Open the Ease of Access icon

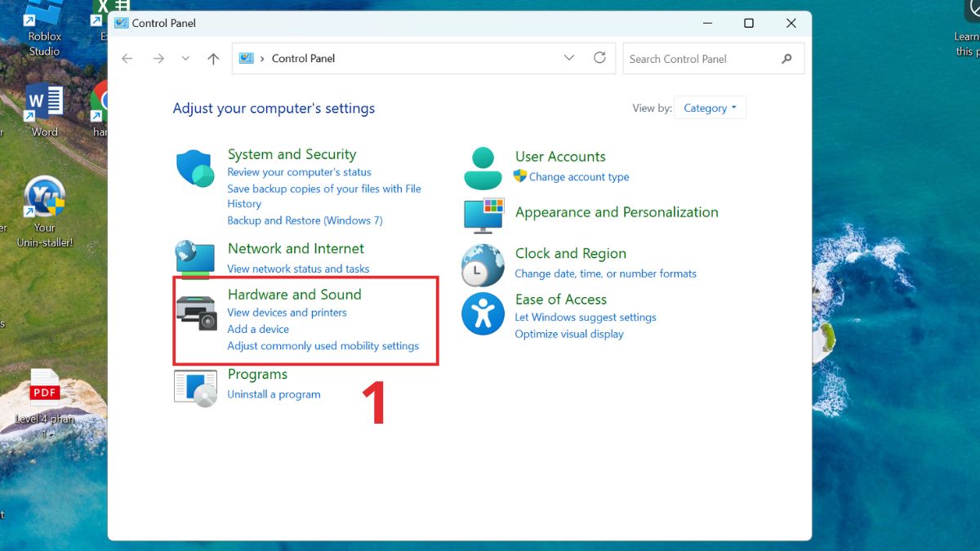pyautogui.click(x=483, y=313)
